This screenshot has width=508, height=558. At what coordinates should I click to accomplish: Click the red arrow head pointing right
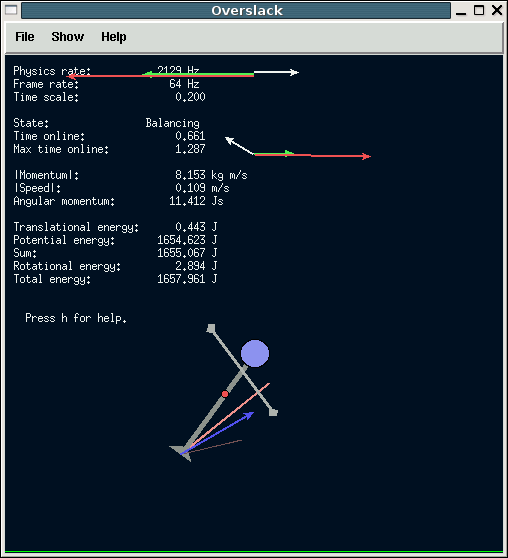[367, 156]
